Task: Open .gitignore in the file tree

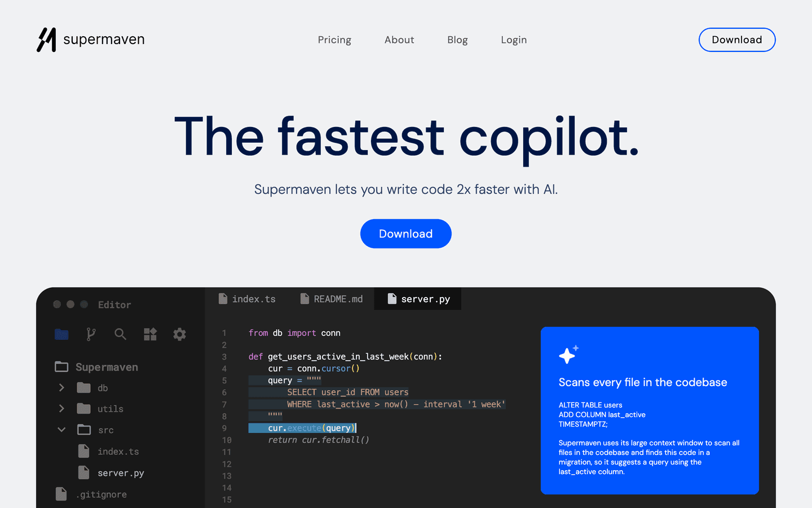Action: click(x=101, y=494)
